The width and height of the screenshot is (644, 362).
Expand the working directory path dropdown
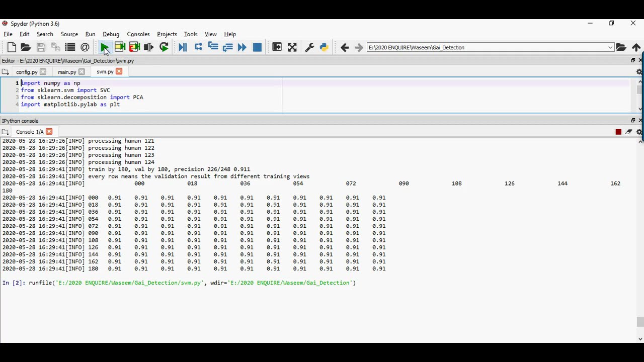coord(610,47)
